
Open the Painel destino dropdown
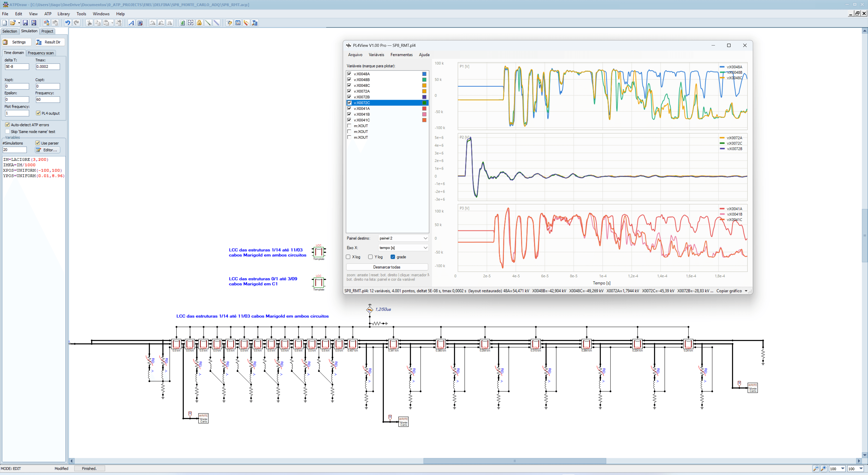(403, 238)
